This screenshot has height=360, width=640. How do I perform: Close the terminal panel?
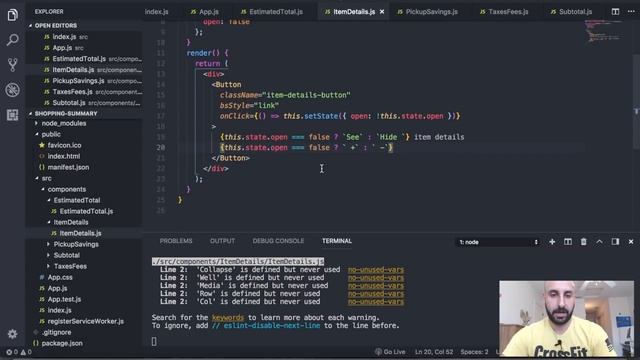[631, 242]
